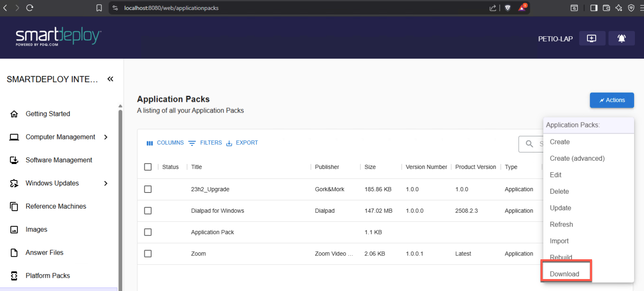Viewport: 644px width, 291px height.
Task: Reload the page in browser
Action: point(30,8)
